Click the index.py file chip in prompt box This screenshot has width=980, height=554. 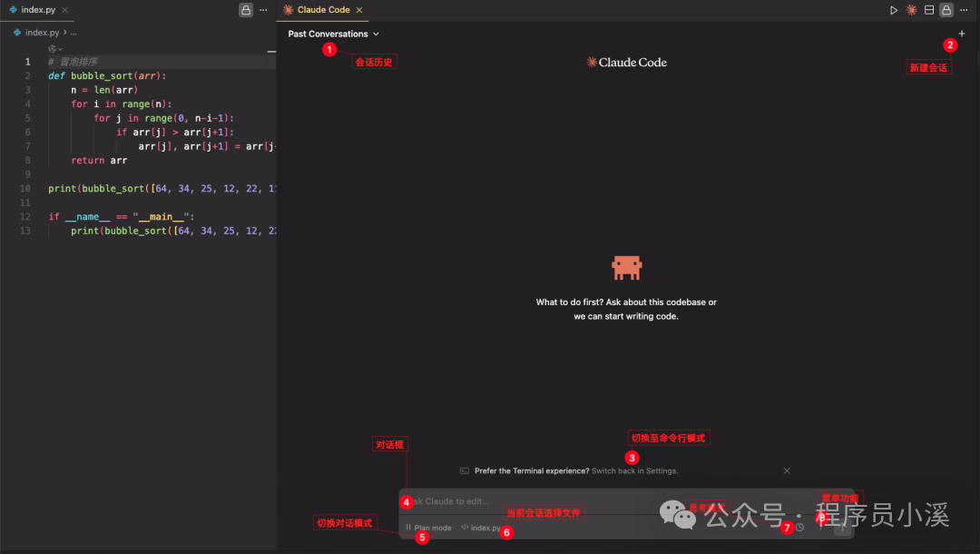(x=481, y=528)
